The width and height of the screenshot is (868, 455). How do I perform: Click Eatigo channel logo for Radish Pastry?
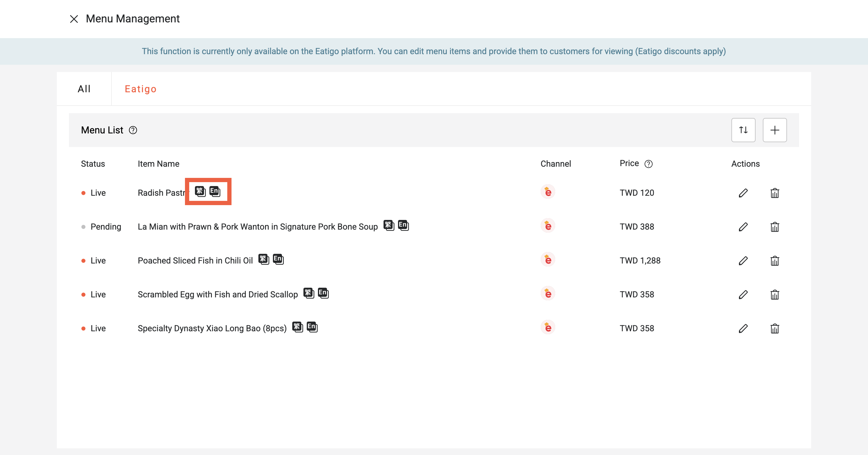(548, 192)
